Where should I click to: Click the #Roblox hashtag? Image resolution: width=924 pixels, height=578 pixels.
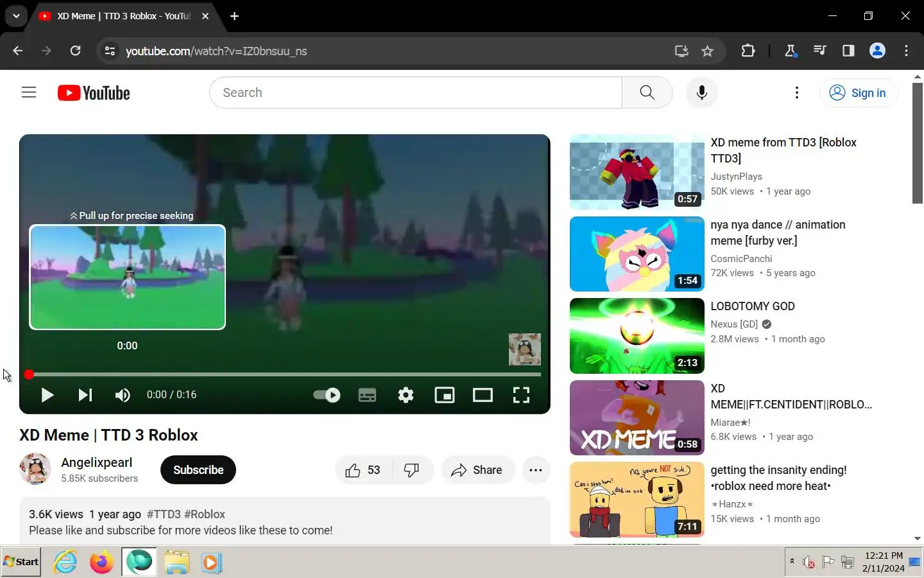(x=205, y=514)
